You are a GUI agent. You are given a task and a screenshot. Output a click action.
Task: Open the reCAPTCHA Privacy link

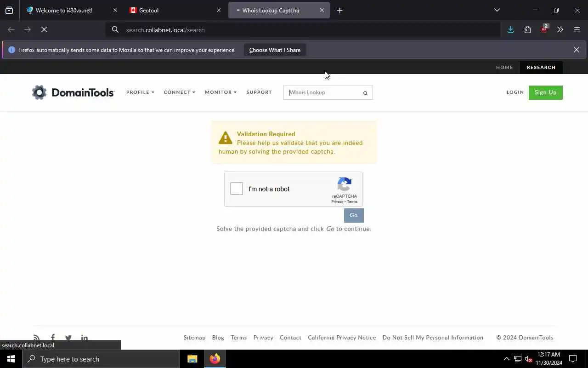337,201
